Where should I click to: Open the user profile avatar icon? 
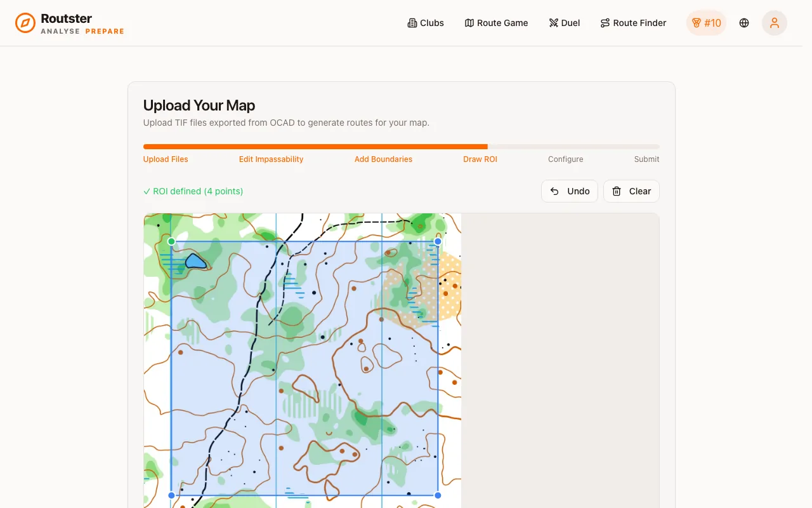pos(775,23)
